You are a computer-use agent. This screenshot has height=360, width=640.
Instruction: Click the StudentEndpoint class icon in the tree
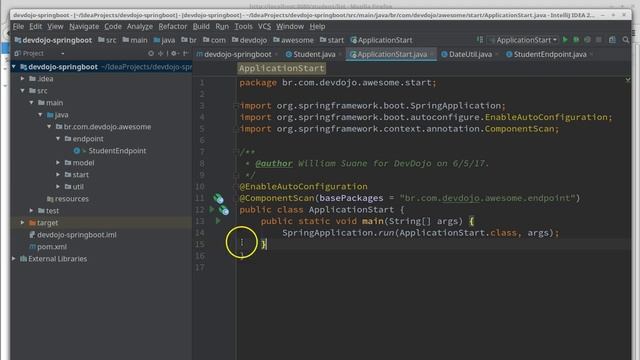point(77,151)
